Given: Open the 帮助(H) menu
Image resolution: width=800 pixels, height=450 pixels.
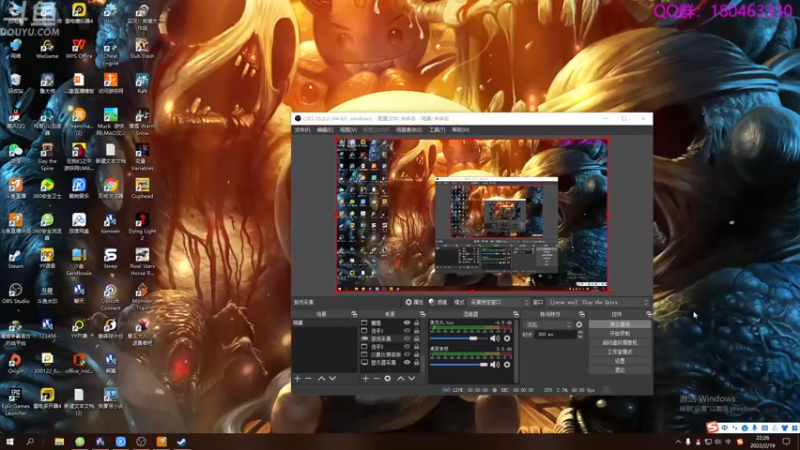Looking at the screenshot, I should 460,130.
